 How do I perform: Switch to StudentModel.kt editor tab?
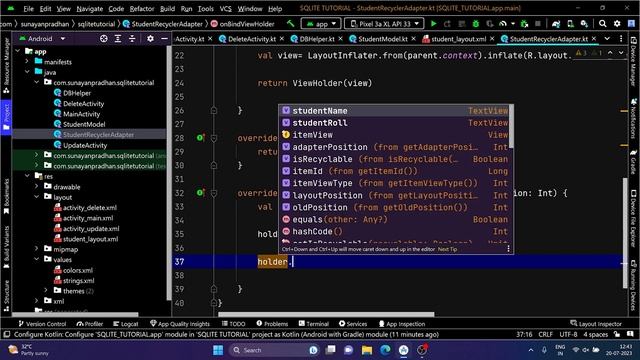coord(382,39)
